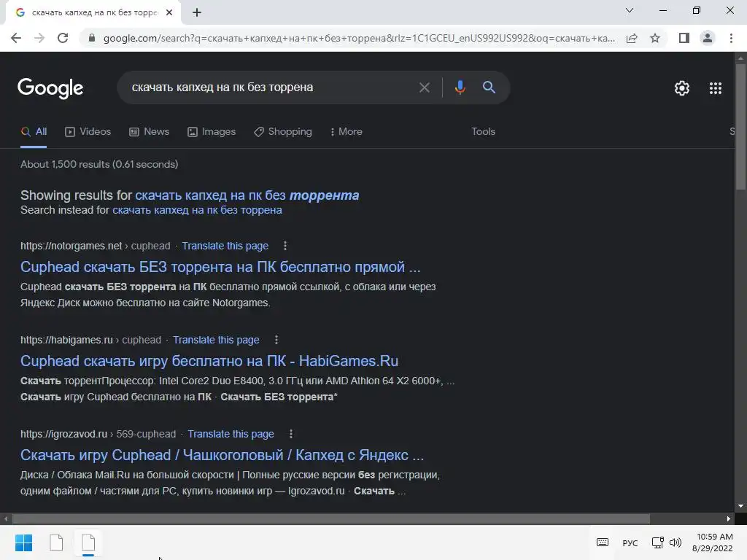Open the Windows Start menu

(x=23, y=542)
